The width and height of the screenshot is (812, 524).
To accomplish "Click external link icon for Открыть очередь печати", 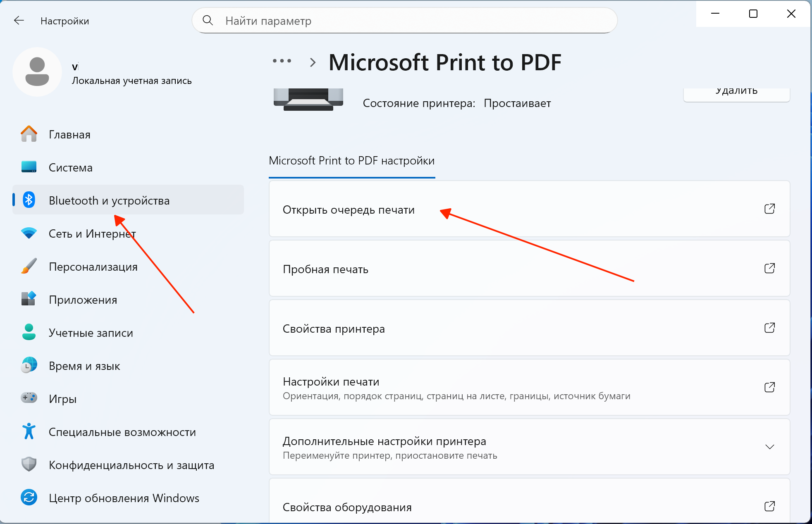I will coord(769,209).
